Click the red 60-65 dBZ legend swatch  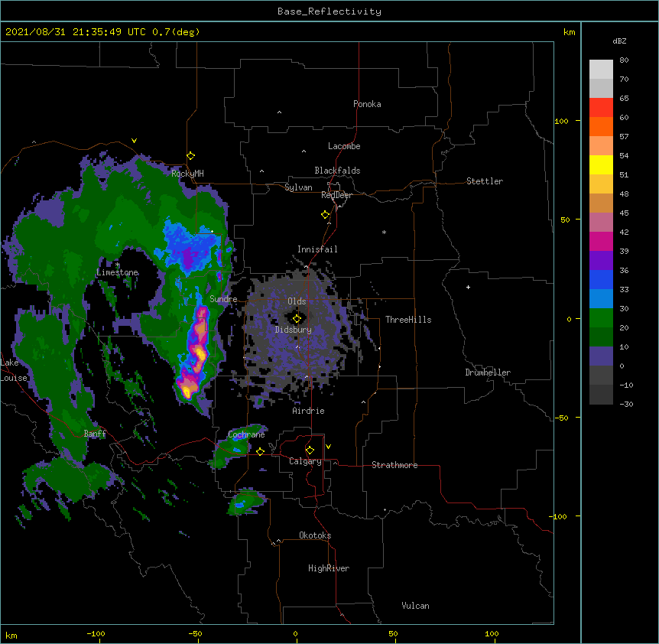(601, 107)
